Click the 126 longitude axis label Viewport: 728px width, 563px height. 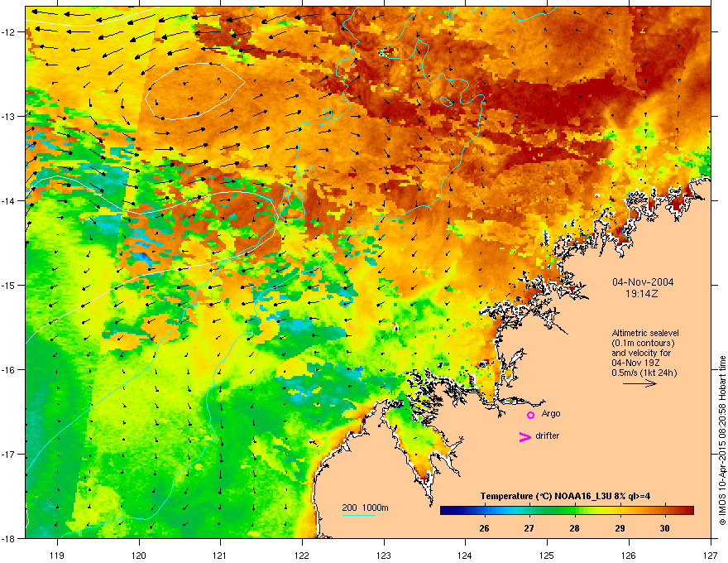[x=629, y=556]
